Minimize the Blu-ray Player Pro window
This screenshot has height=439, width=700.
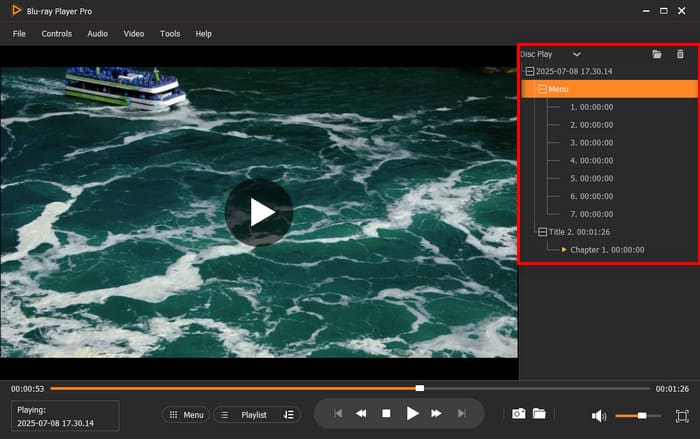click(x=646, y=11)
